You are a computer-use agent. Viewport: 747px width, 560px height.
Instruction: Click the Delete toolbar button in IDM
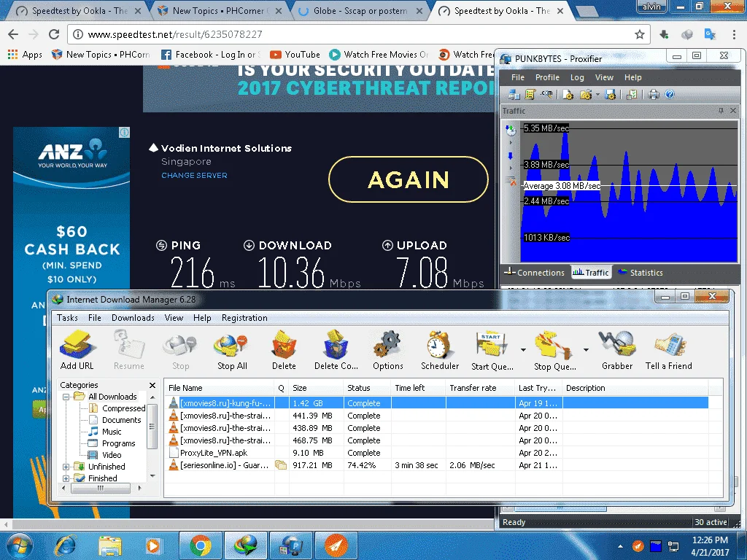click(284, 350)
